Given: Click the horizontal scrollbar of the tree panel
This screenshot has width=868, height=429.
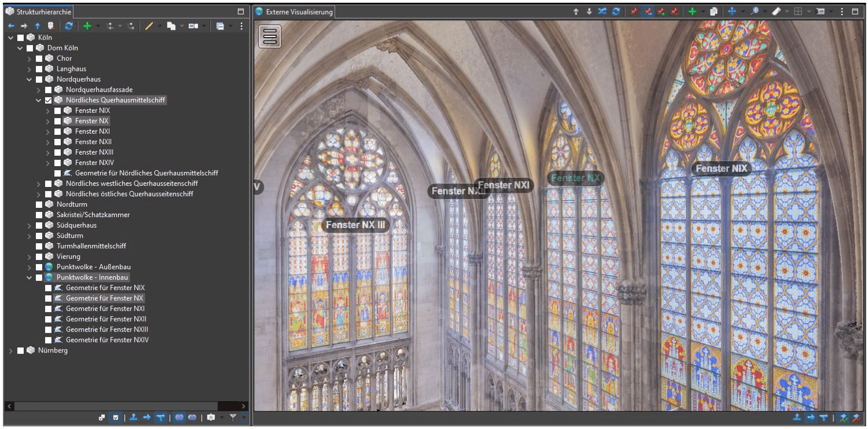Looking at the screenshot, I should (x=116, y=406).
